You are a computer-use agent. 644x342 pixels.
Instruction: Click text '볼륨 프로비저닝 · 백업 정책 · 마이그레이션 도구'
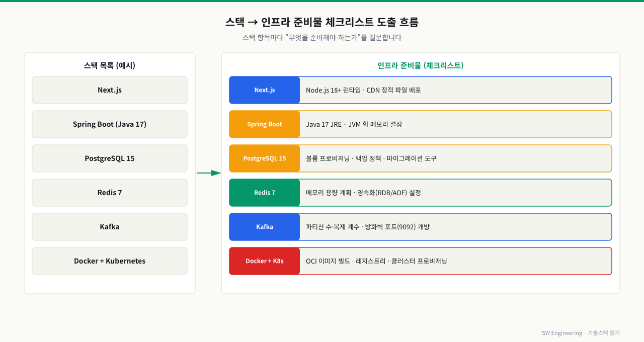[x=371, y=158]
